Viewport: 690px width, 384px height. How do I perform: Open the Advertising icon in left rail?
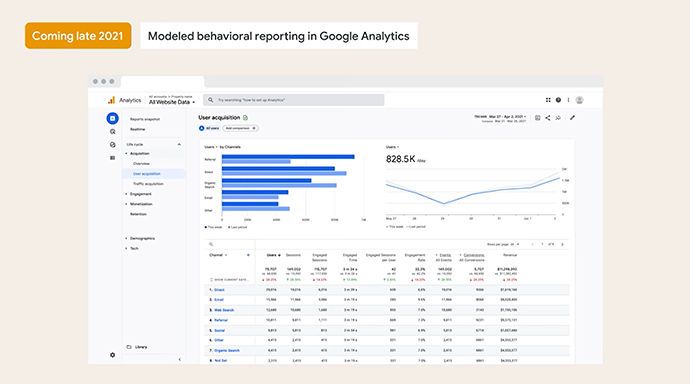(x=113, y=145)
